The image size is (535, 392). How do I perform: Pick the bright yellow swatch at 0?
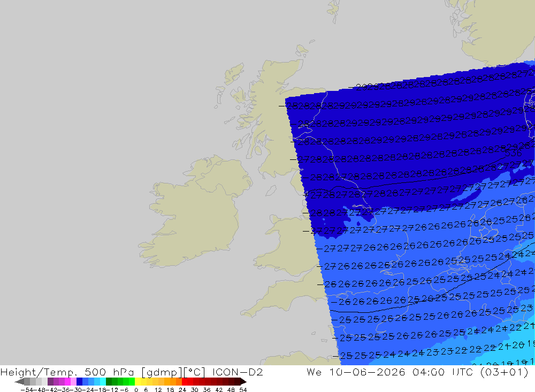pyautogui.click(x=138, y=381)
